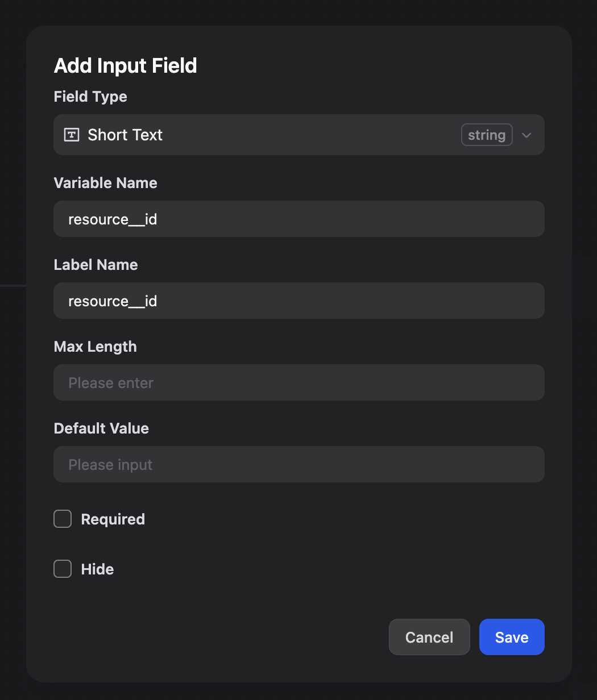Select the Hide label text

click(97, 569)
